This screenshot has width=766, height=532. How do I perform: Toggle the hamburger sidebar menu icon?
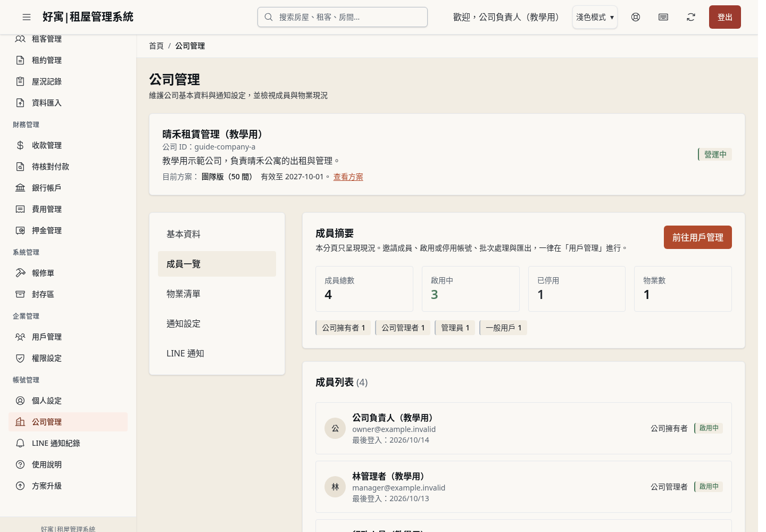coord(27,17)
